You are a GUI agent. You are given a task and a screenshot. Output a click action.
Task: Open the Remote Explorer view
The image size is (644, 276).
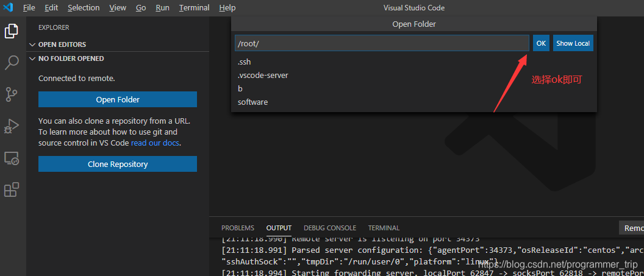pyautogui.click(x=12, y=158)
